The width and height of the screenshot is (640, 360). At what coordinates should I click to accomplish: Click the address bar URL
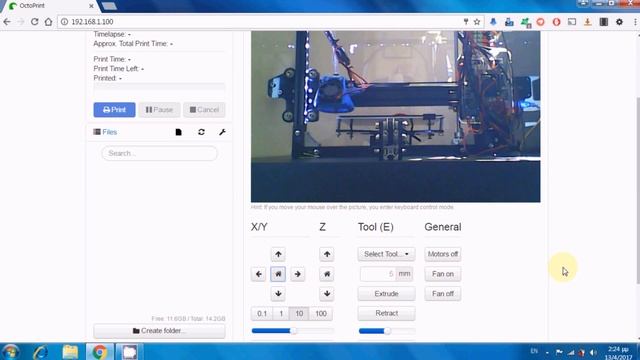click(x=92, y=22)
